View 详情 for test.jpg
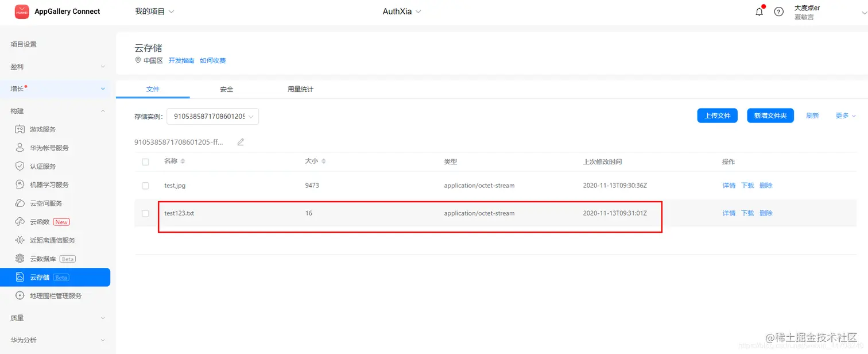This screenshot has width=868, height=354. coord(729,186)
